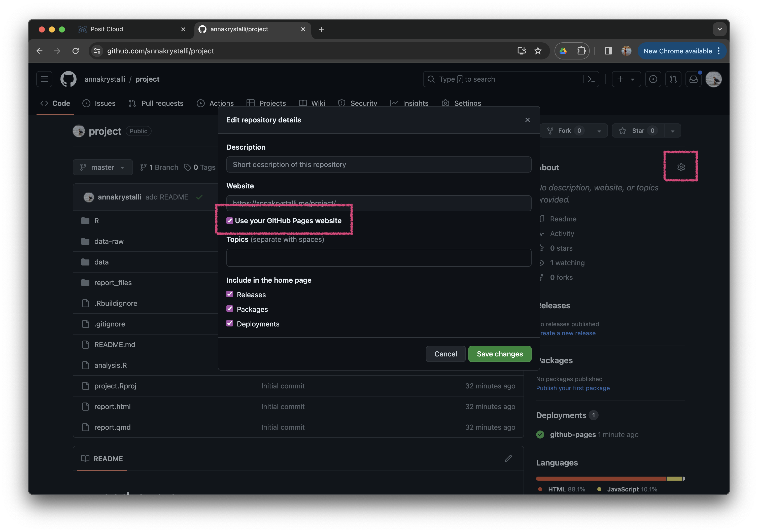Click the Topics input field
Screen dimensions: 758x532
(x=379, y=258)
